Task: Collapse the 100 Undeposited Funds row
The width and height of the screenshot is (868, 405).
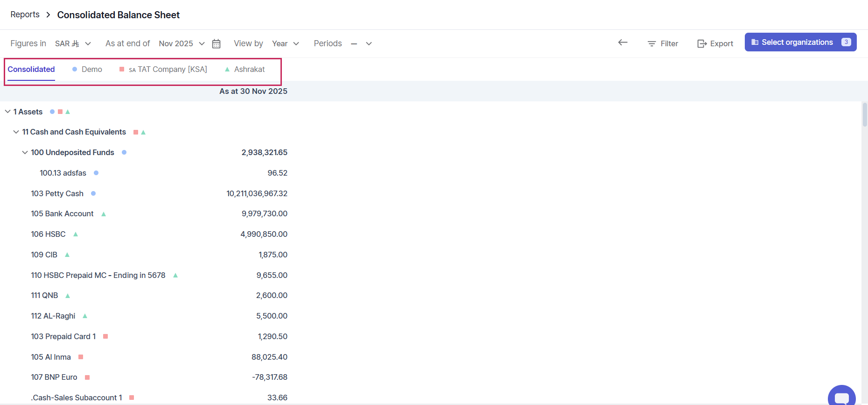Action: click(25, 153)
